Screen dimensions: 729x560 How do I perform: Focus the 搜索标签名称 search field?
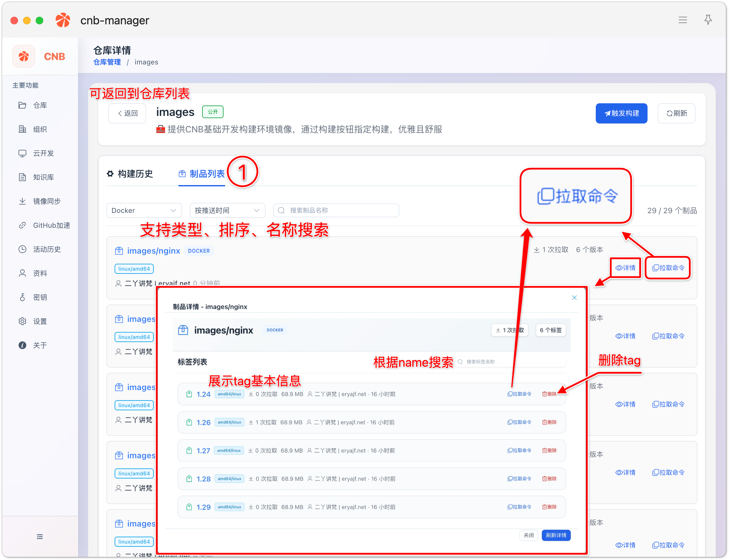(x=511, y=362)
